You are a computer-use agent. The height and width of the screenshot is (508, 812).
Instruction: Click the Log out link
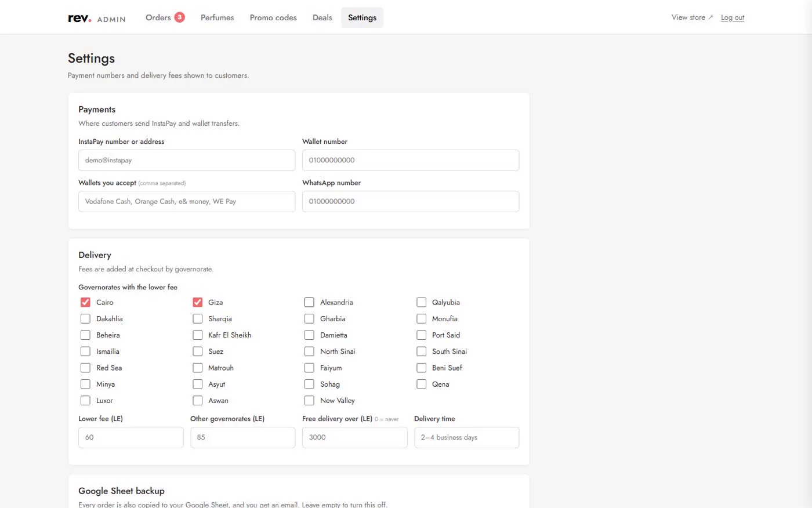733,17
